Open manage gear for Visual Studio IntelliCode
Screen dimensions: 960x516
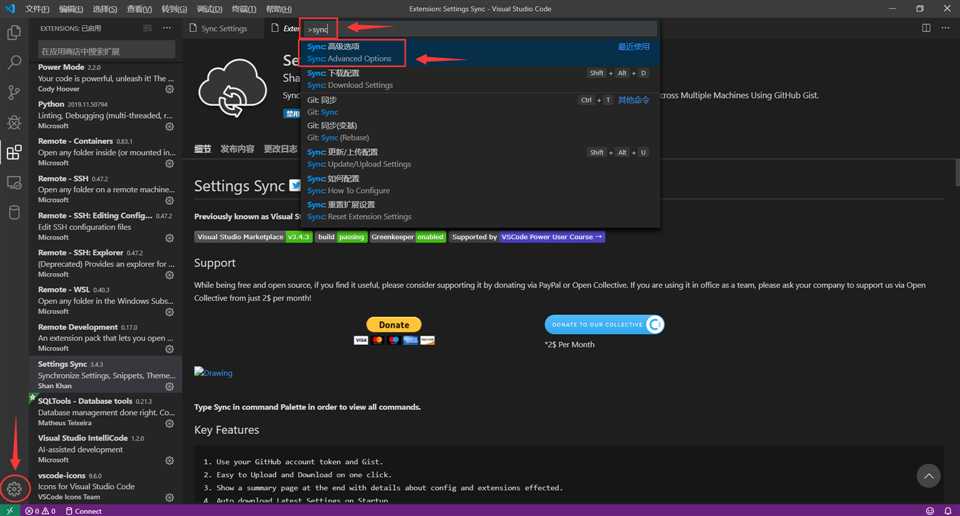pos(170,460)
